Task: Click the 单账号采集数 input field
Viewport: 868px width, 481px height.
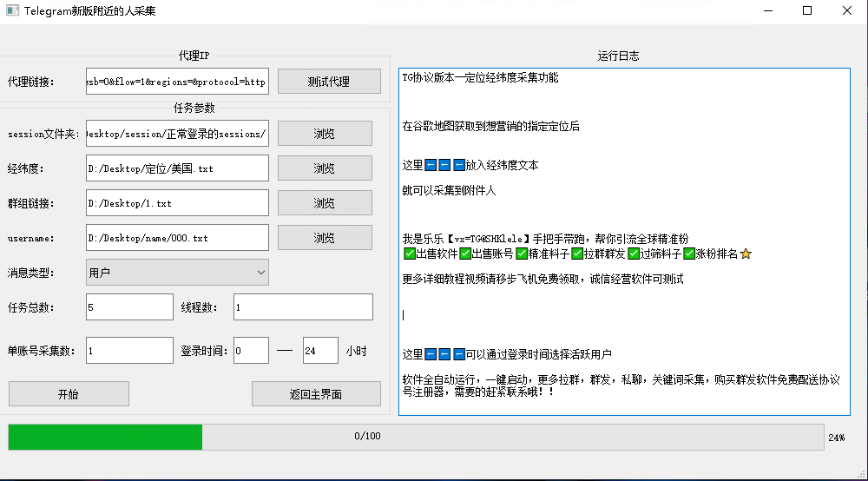Action: coord(129,351)
